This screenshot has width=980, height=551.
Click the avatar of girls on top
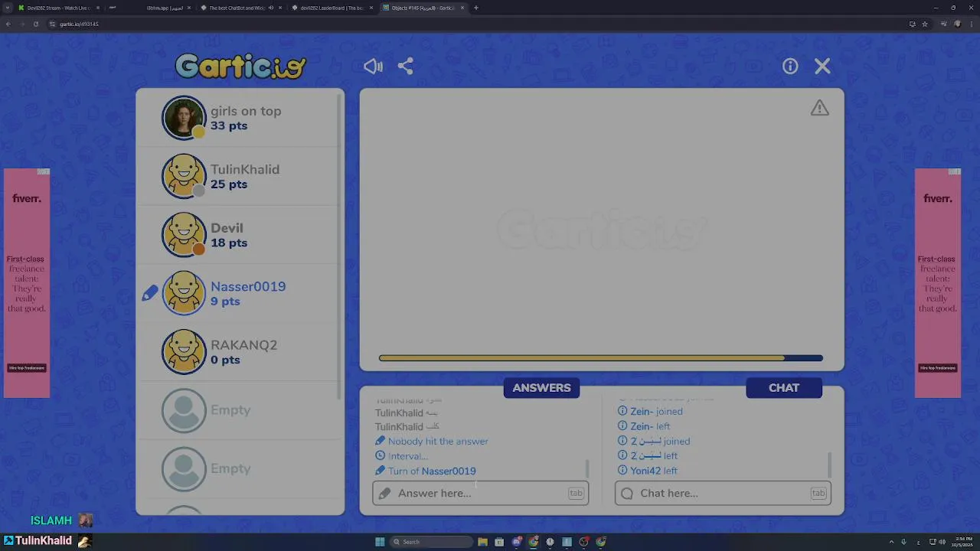184,118
